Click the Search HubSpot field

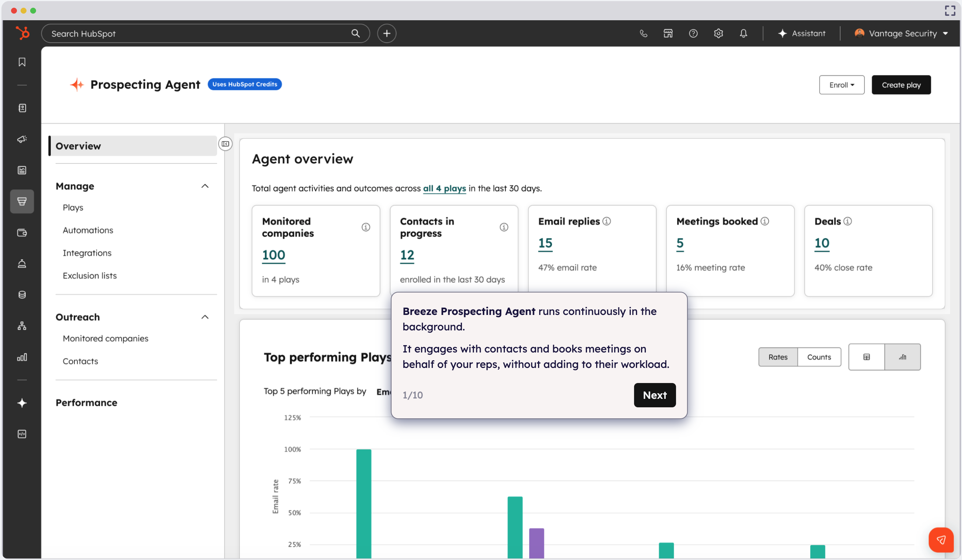pos(205,33)
